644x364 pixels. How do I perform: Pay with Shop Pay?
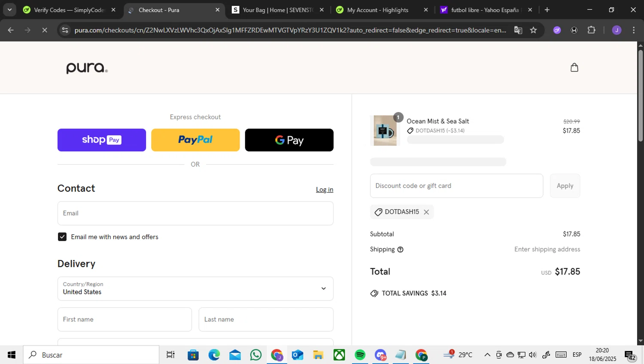click(x=102, y=140)
